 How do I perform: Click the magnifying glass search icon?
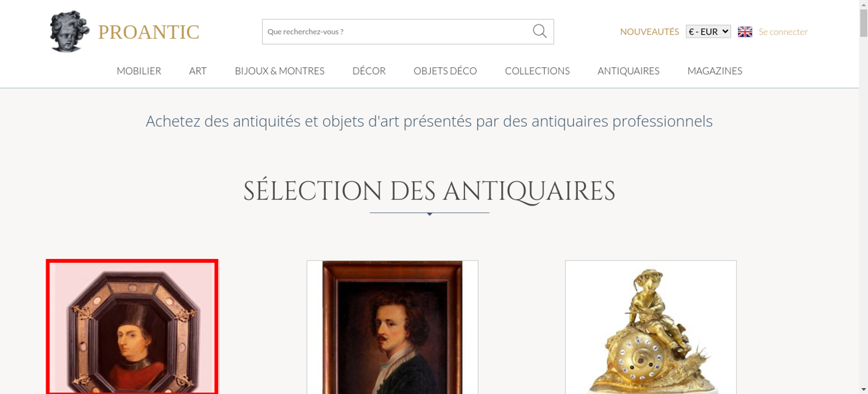pyautogui.click(x=539, y=31)
